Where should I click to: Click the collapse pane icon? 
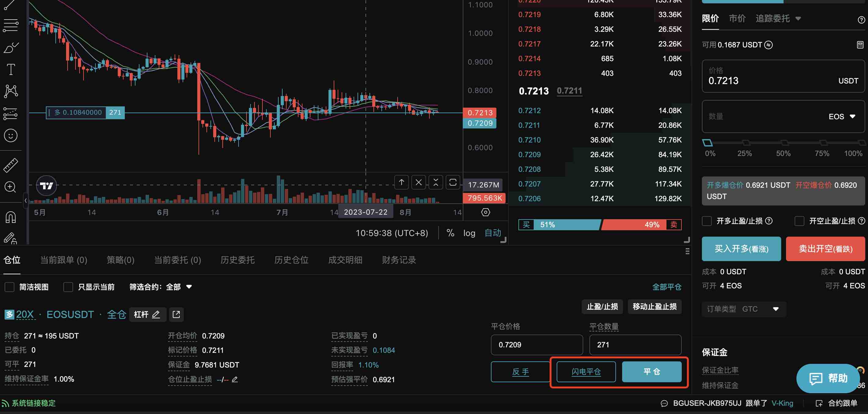click(436, 183)
